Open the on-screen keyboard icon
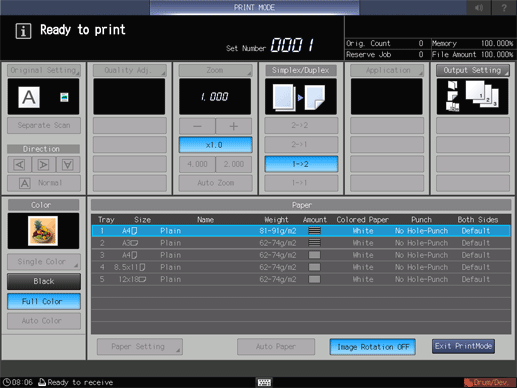The image size is (517, 388). (264, 382)
